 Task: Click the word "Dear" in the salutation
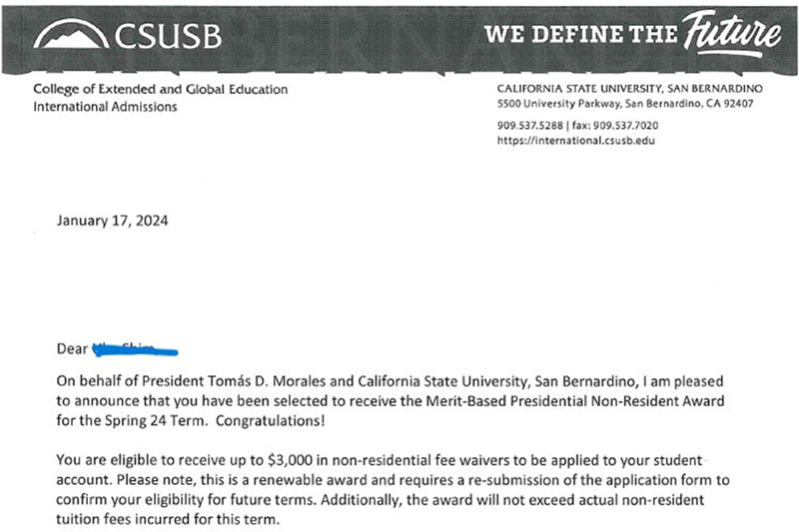(x=73, y=348)
